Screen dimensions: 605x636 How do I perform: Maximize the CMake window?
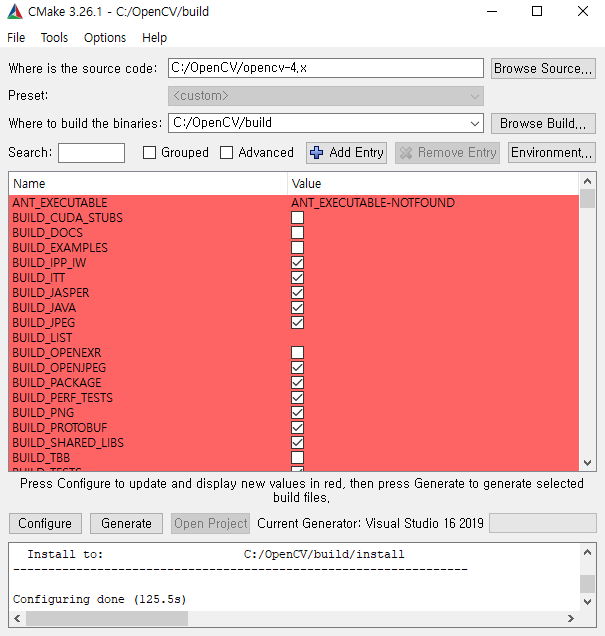tap(537, 11)
